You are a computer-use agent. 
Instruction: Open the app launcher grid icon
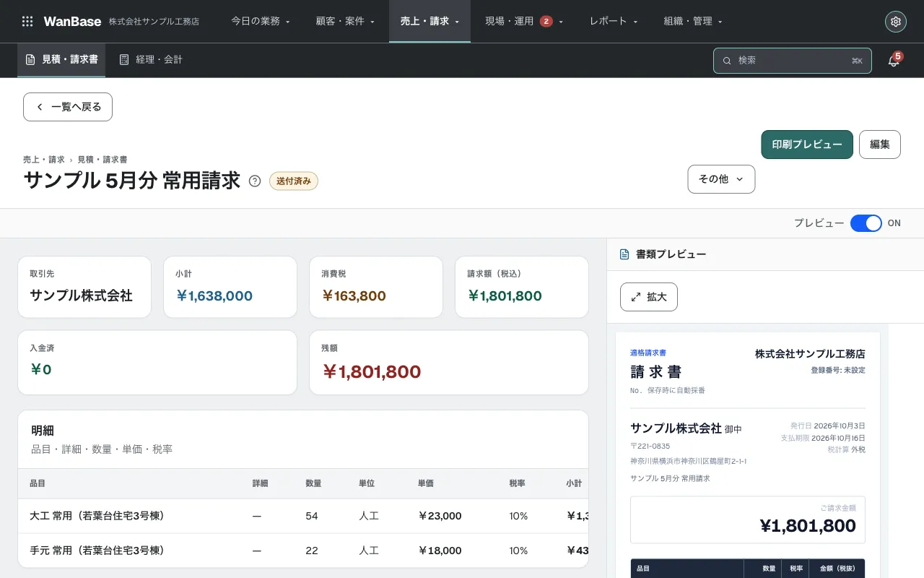click(27, 21)
